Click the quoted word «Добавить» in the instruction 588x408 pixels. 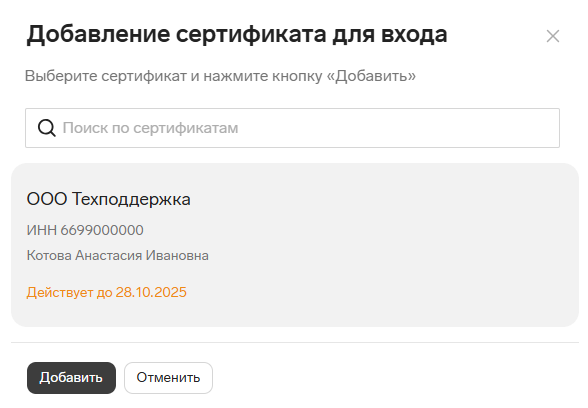pyautogui.click(x=371, y=76)
